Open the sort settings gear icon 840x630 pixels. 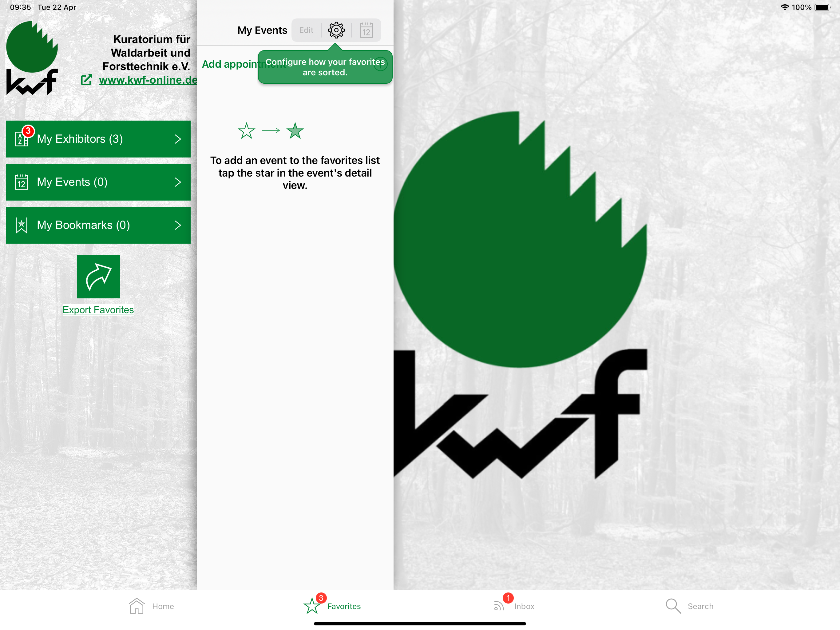(x=336, y=30)
